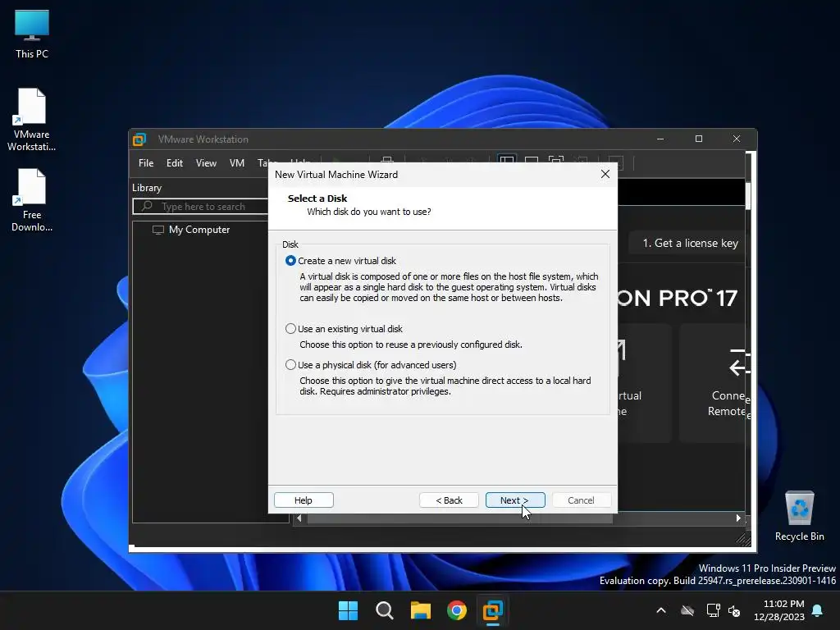Open the View menu in VMware Workstation

(206, 163)
